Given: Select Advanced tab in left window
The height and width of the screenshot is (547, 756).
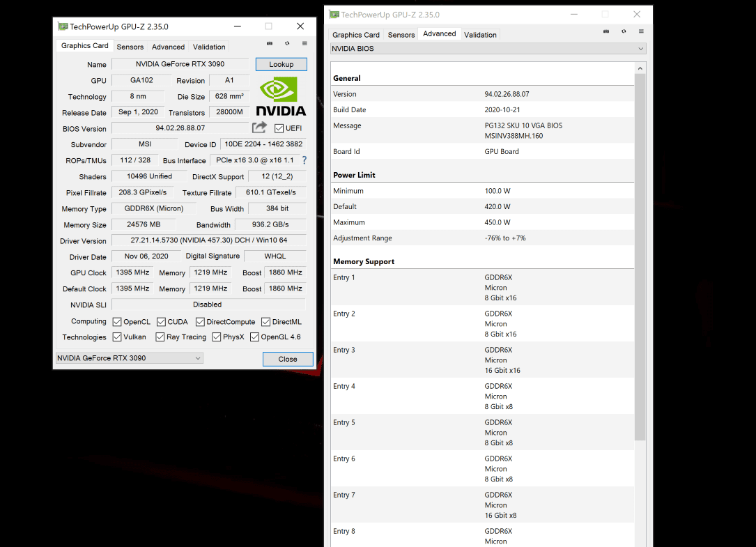Looking at the screenshot, I should click(168, 47).
